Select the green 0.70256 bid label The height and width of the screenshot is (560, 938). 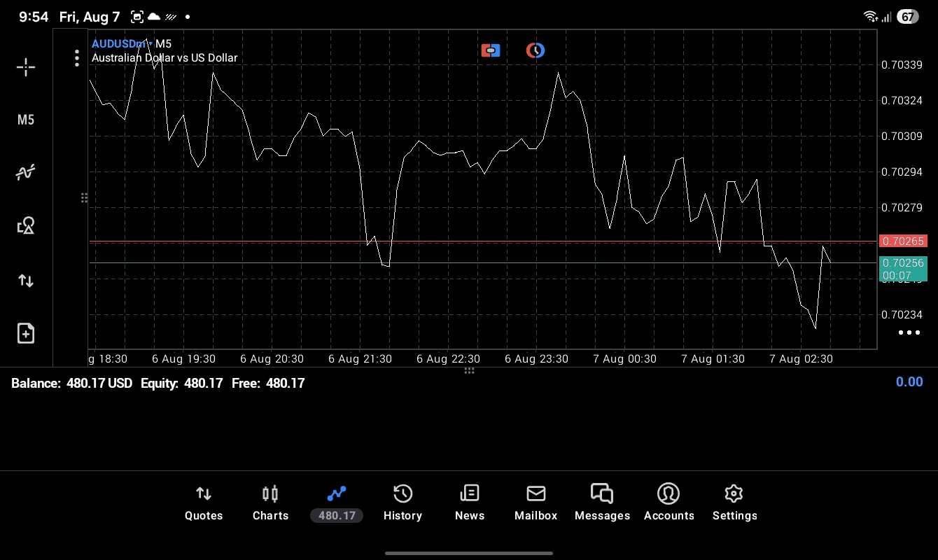(x=903, y=269)
